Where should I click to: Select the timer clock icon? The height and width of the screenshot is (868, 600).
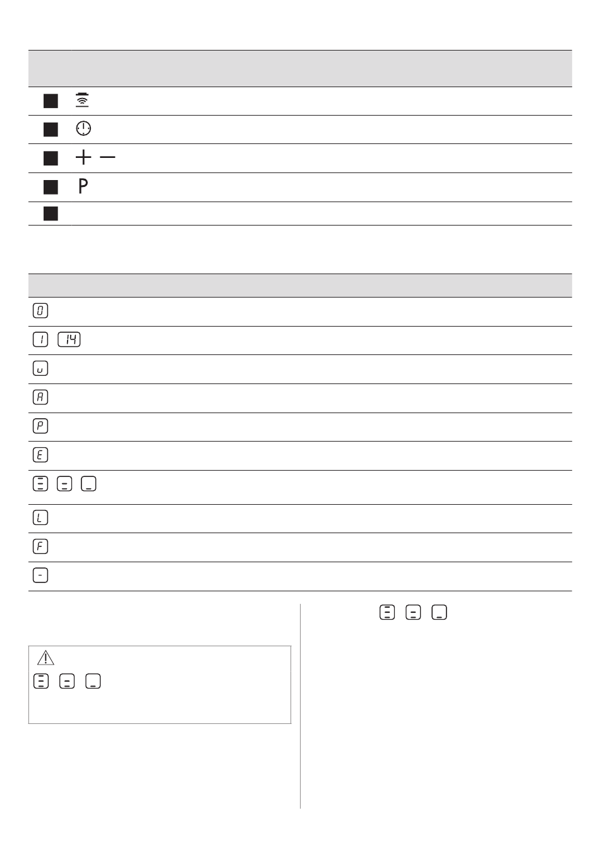click(83, 129)
